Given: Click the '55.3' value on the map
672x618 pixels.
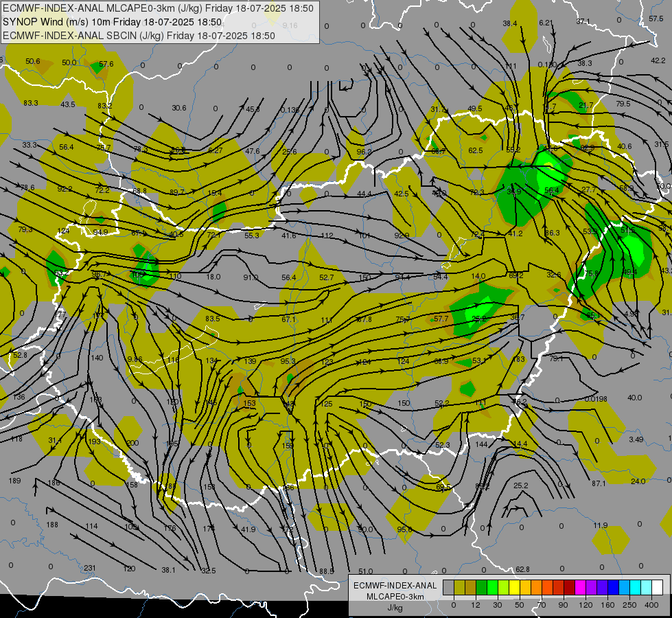Looking at the screenshot, I should click(252, 236).
